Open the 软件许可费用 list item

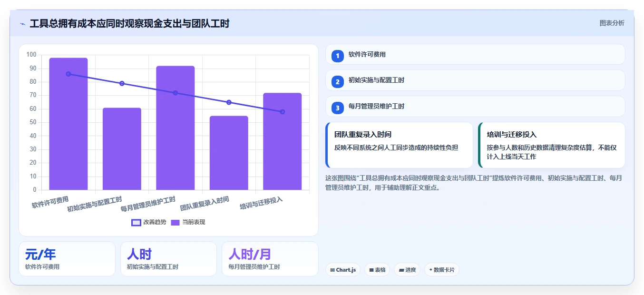[475, 54]
